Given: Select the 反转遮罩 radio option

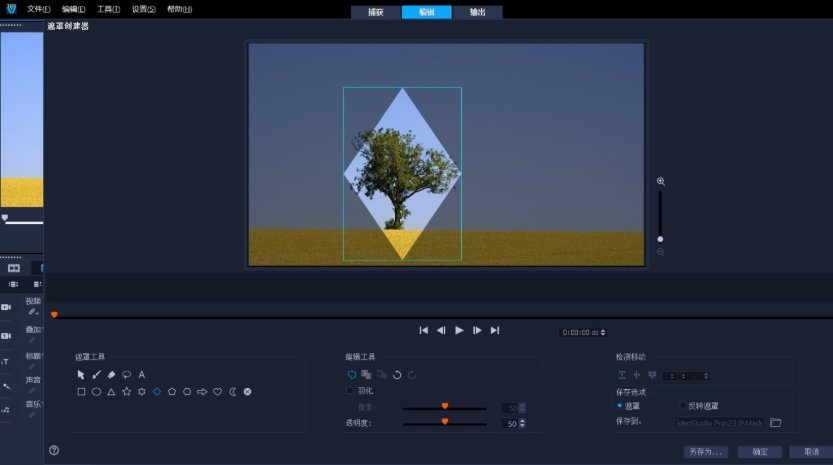Looking at the screenshot, I should pos(683,405).
